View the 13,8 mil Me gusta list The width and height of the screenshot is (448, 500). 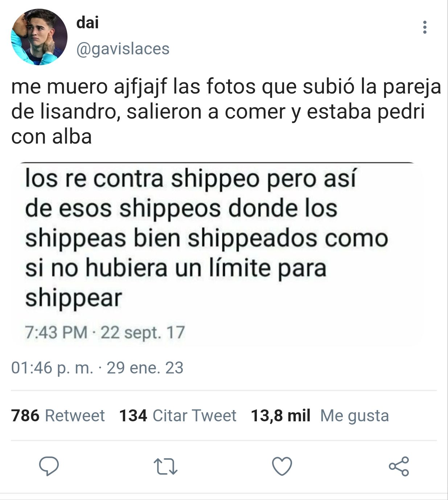coord(320,416)
